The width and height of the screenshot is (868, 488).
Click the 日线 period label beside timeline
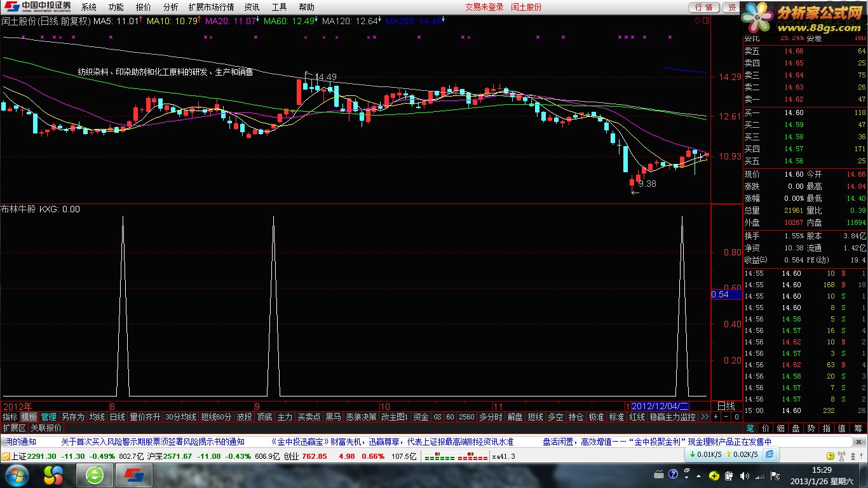click(x=726, y=405)
